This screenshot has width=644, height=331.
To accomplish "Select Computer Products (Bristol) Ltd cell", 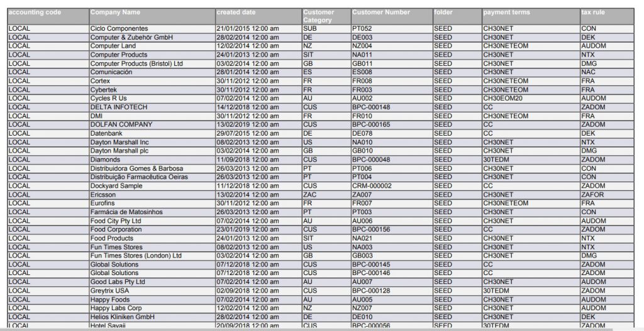I will tap(152, 63).
